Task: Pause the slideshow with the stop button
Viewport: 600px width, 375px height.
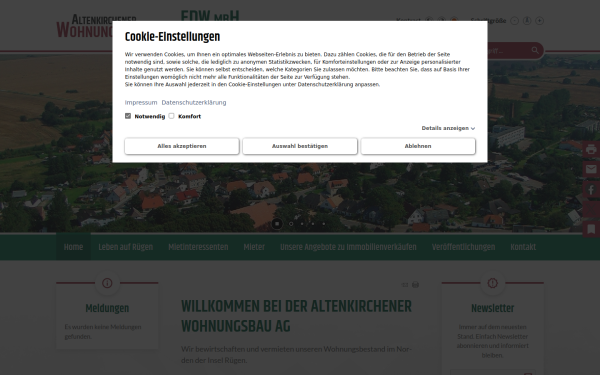Action: [277, 224]
